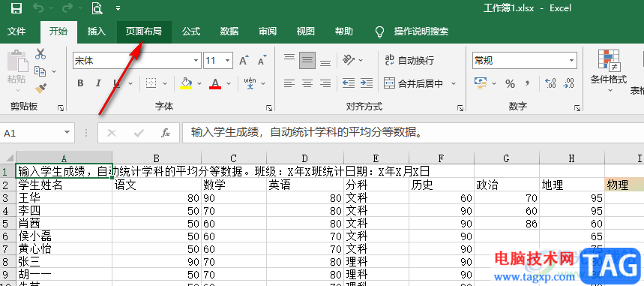Activate the Format Painter brush
Viewport: 644px width, 286px height.
click(x=40, y=88)
